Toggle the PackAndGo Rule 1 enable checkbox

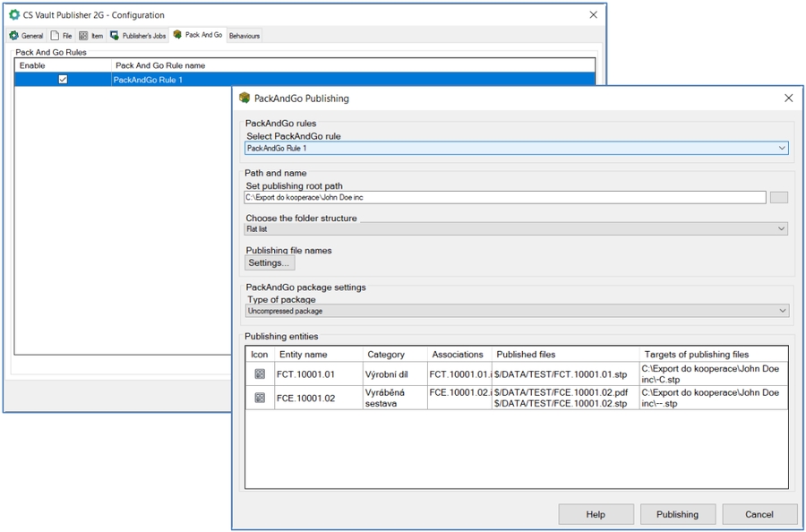pos(63,80)
